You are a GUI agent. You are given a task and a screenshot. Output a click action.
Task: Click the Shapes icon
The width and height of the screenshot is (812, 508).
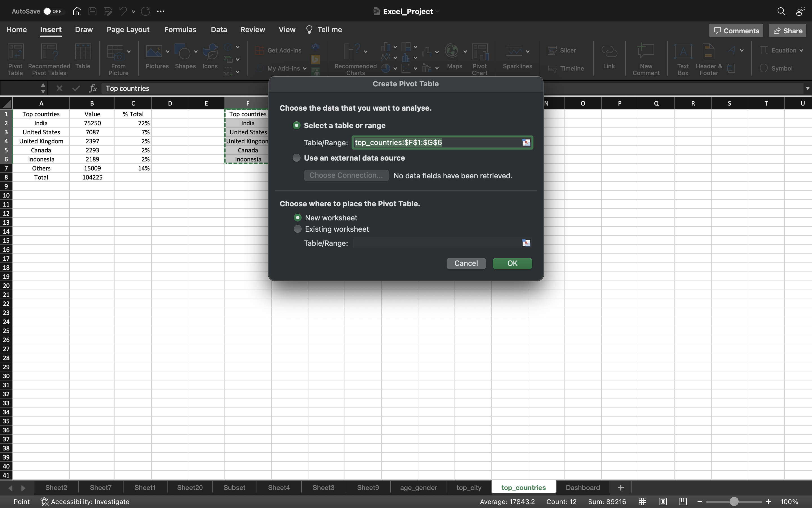183,56
